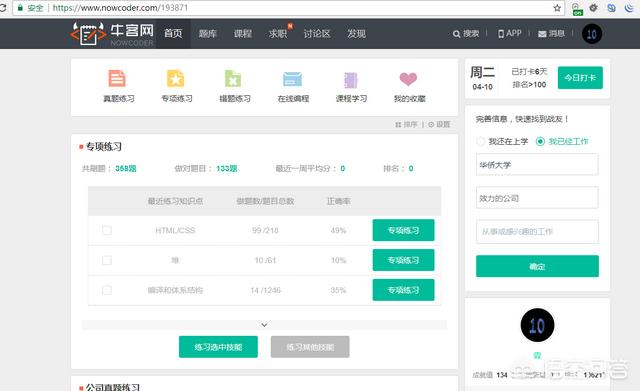Click the 周二 04-10 date

(482, 78)
